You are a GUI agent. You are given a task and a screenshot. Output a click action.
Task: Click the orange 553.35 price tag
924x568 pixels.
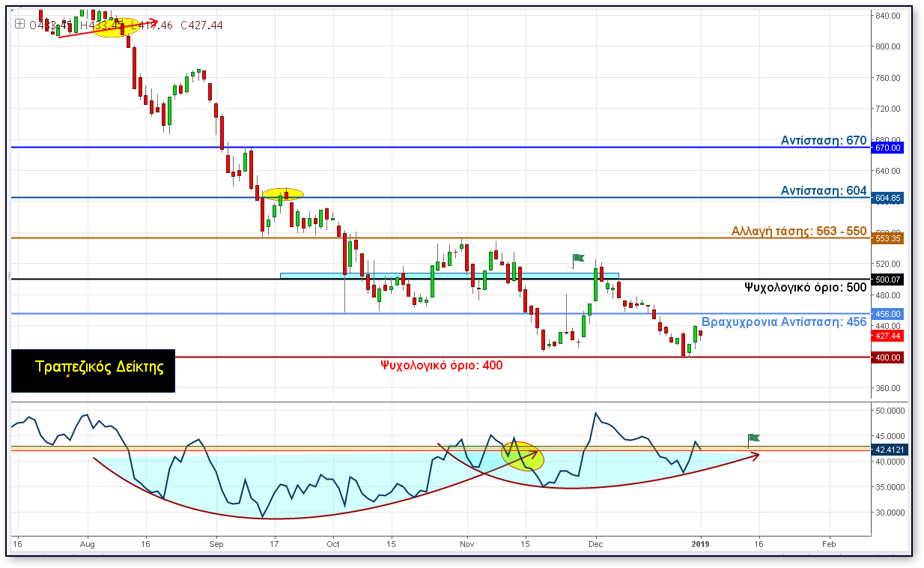click(888, 238)
